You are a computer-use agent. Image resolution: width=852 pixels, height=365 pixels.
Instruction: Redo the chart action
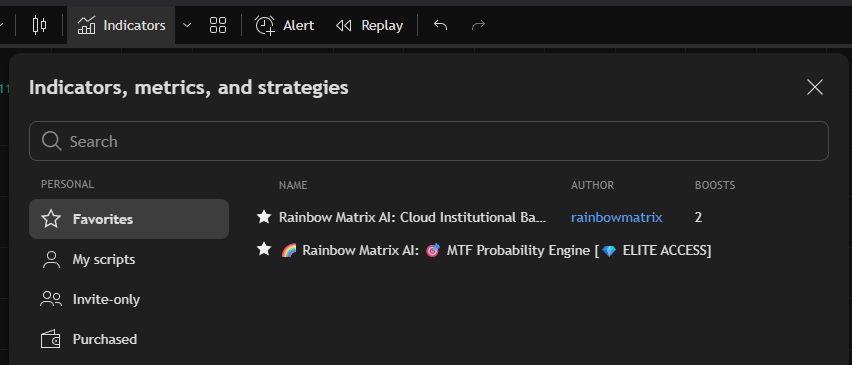click(478, 25)
